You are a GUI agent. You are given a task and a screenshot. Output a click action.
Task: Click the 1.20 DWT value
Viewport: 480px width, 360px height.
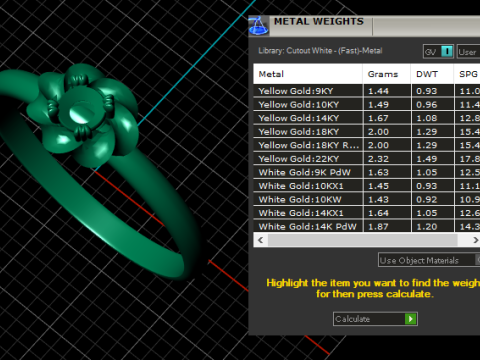[427, 227]
